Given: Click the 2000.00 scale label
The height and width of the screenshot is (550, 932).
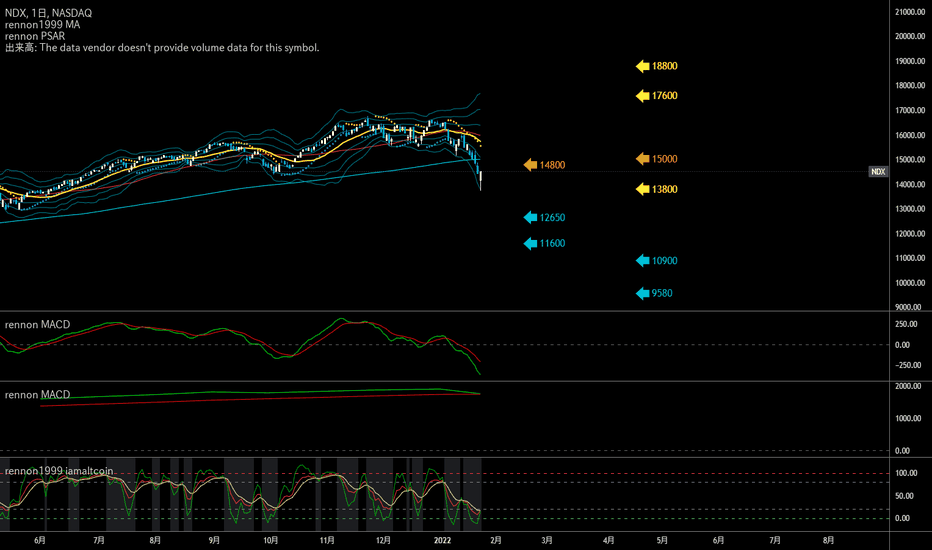Looking at the screenshot, I should pyautogui.click(x=908, y=386).
